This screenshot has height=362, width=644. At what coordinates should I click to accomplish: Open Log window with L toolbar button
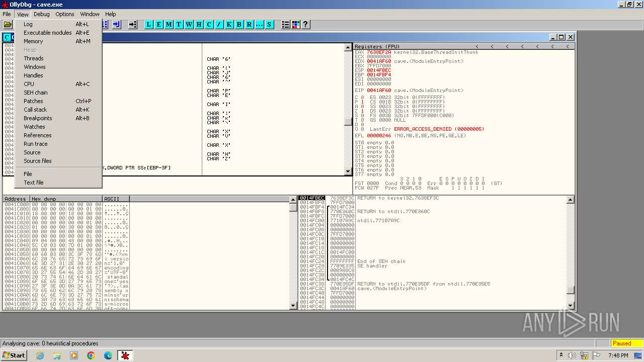tap(149, 24)
